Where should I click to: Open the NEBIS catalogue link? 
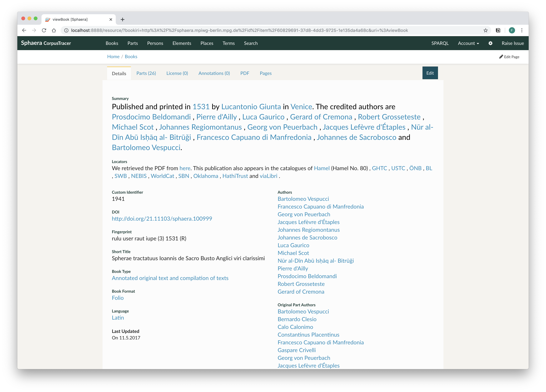pyautogui.click(x=139, y=176)
